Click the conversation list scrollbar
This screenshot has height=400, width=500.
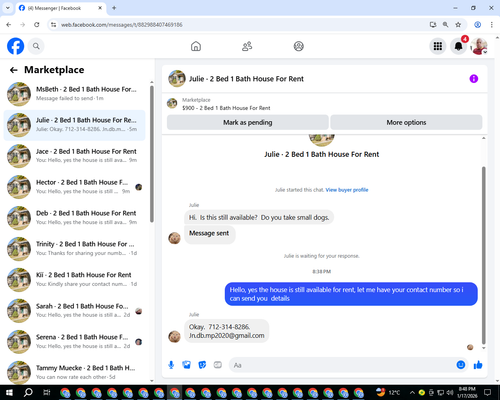coord(152,154)
